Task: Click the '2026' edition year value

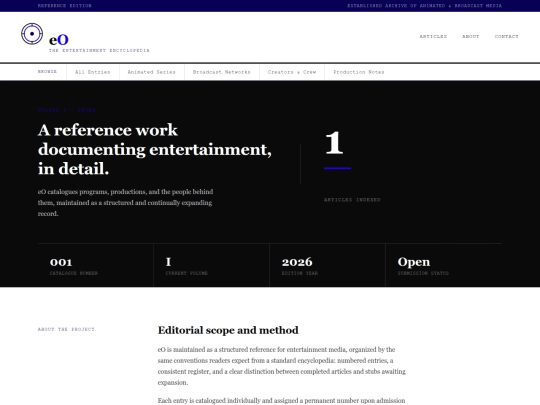Action: click(297, 262)
